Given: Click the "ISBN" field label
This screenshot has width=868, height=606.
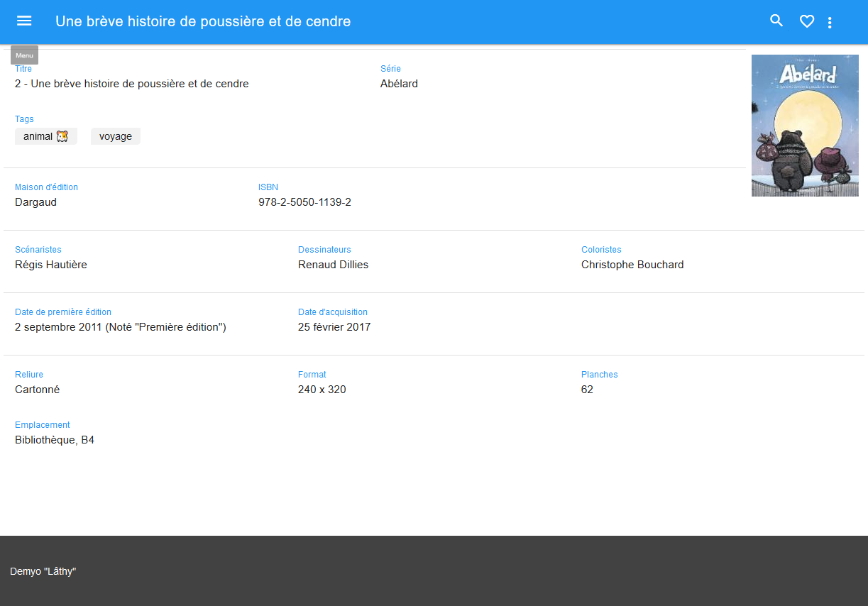Looking at the screenshot, I should [268, 187].
